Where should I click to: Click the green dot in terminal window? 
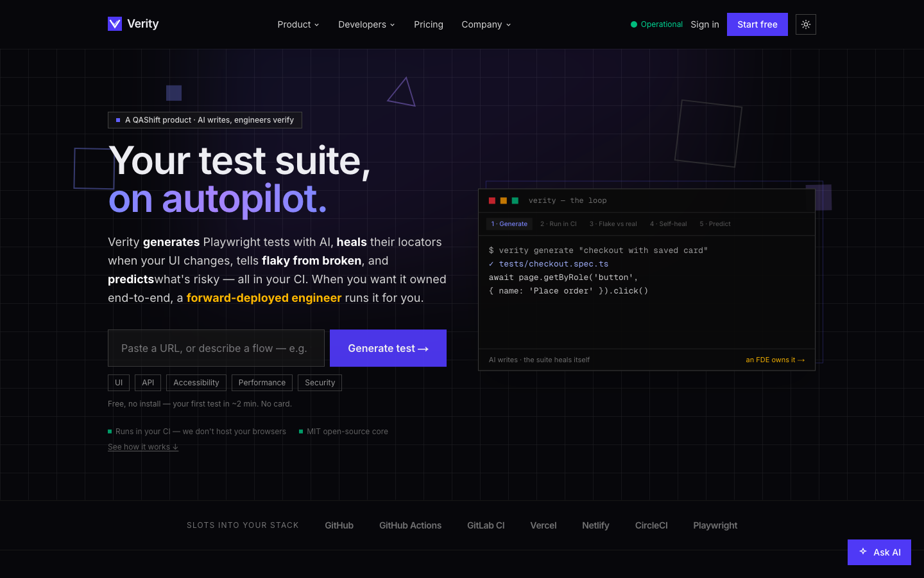(515, 200)
